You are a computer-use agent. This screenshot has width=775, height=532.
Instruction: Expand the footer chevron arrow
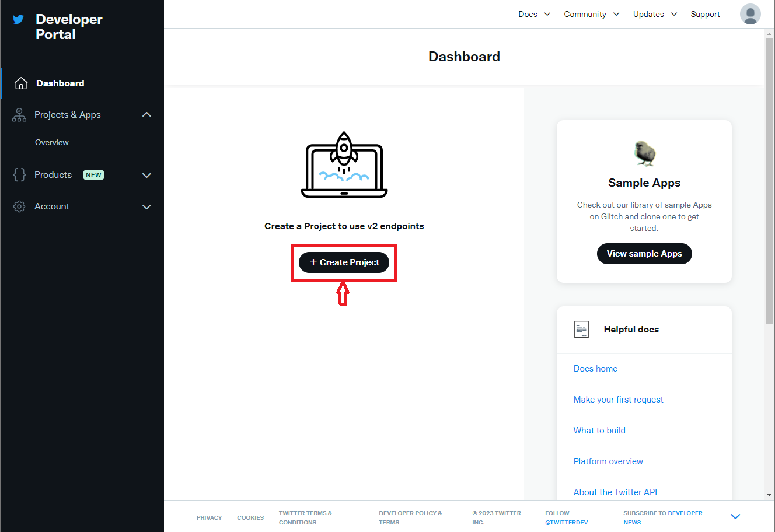pyautogui.click(x=735, y=517)
